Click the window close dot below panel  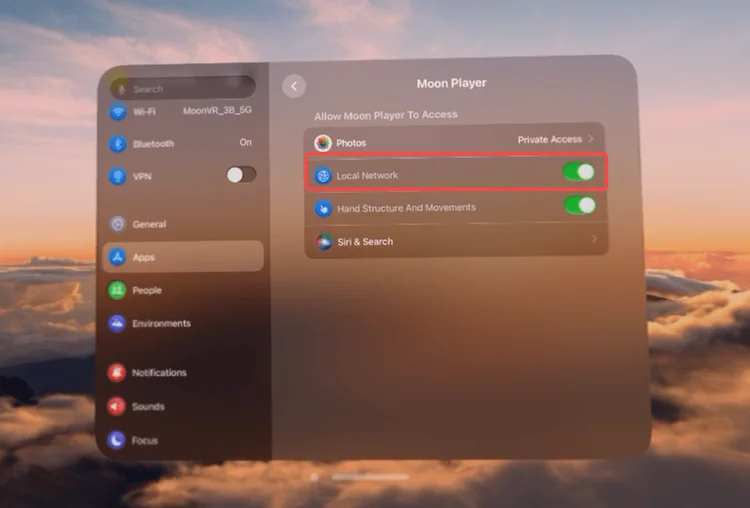point(314,477)
